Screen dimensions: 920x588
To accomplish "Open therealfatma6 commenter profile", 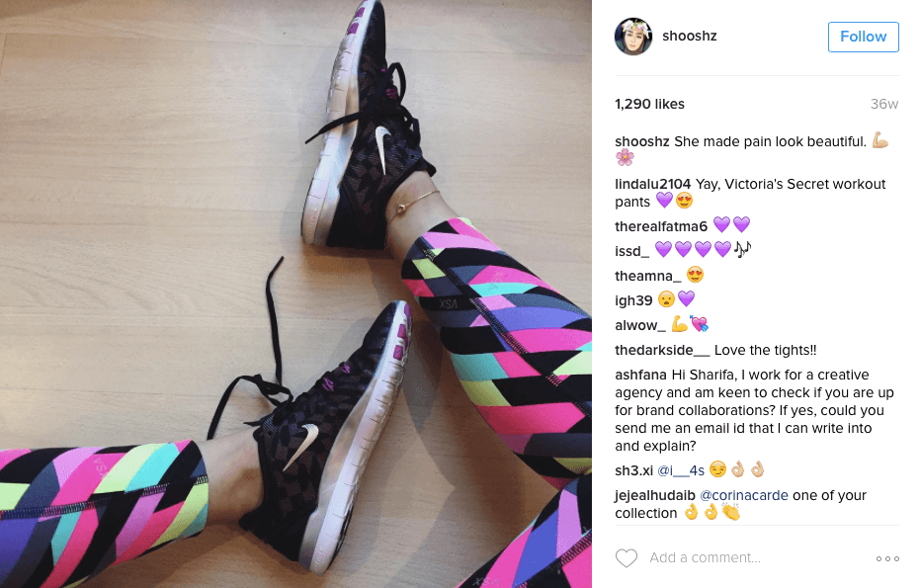I will tap(661, 226).
